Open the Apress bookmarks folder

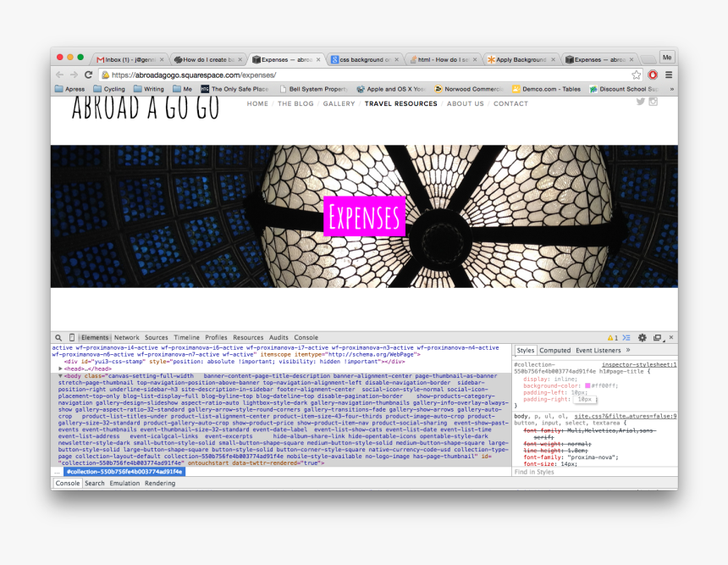[x=69, y=89]
